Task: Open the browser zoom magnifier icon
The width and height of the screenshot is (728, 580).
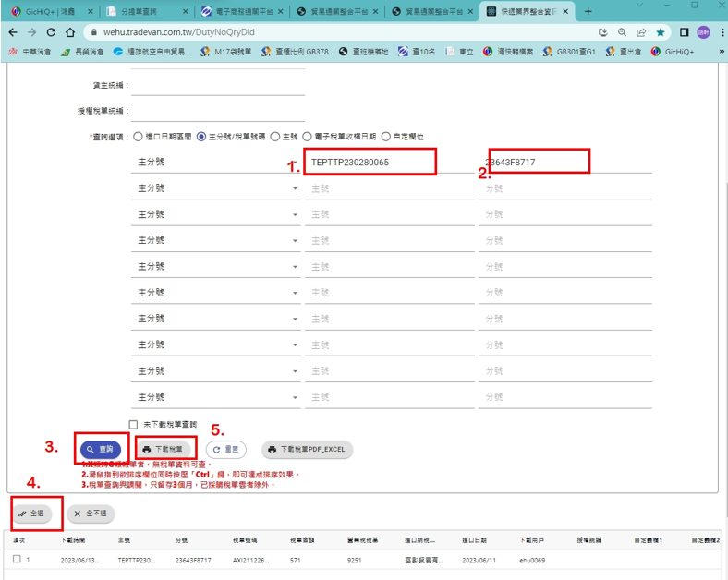Action: pos(622,31)
